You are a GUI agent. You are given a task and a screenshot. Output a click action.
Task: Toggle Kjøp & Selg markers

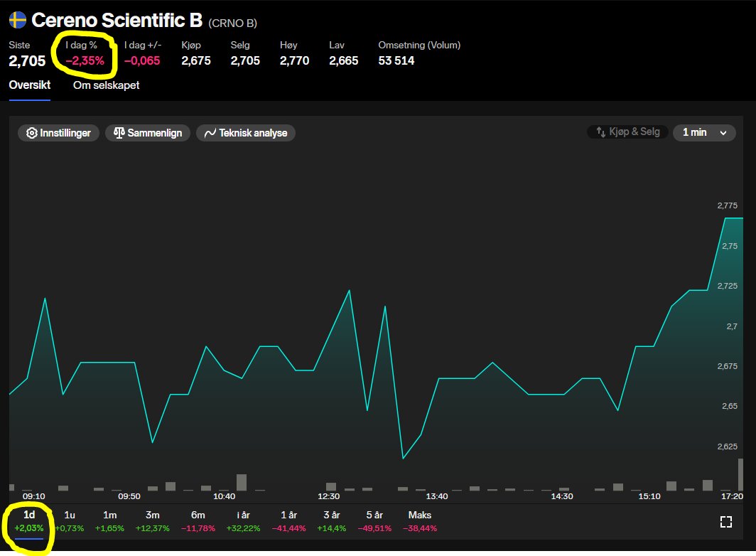(627, 132)
